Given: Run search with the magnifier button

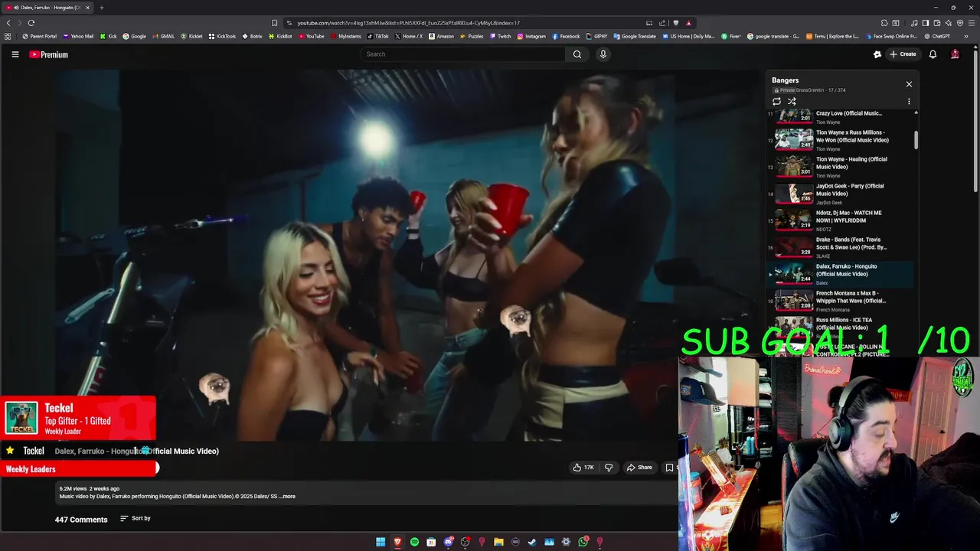Looking at the screenshot, I should [x=577, y=54].
